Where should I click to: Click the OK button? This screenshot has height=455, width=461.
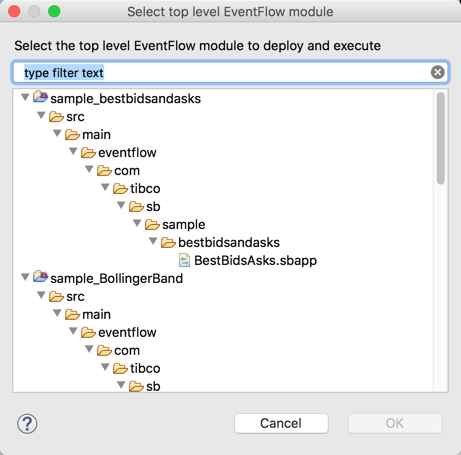click(x=395, y=423)
